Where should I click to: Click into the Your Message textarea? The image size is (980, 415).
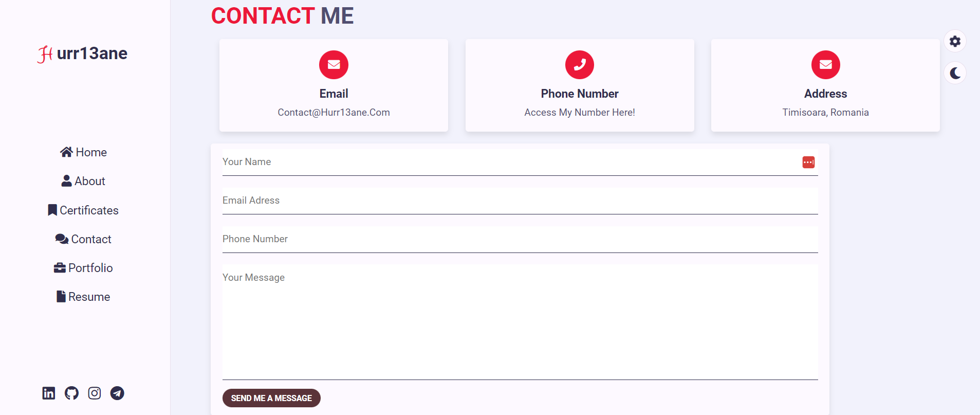(x=520, y=321)
